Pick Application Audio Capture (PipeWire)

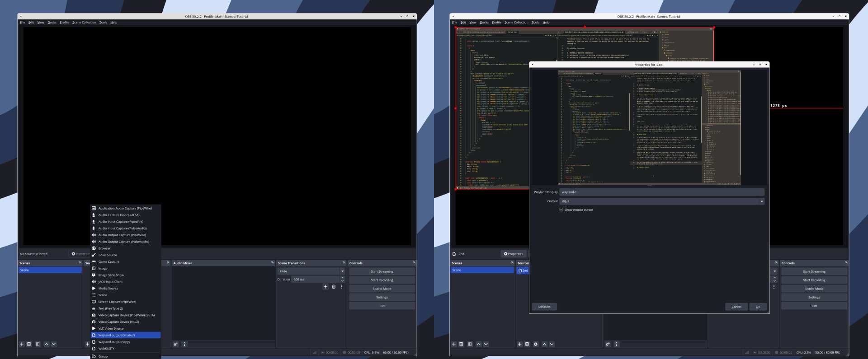[126, 208]
